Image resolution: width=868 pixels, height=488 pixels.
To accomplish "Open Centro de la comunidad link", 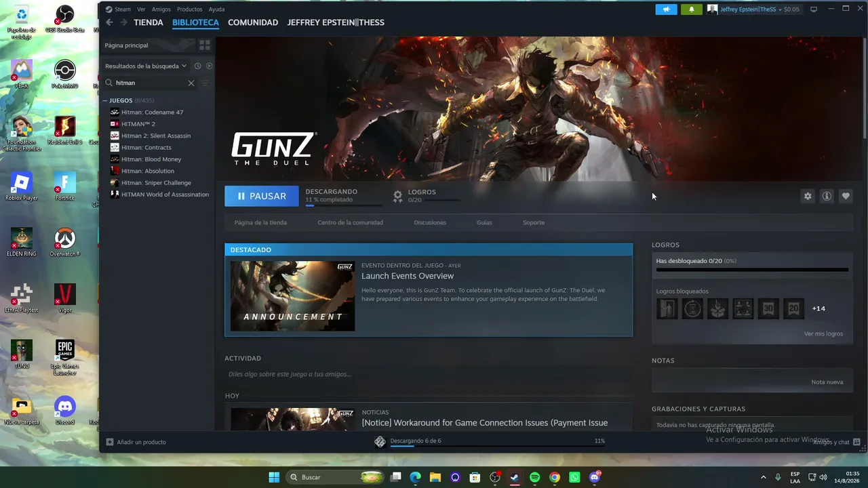I will pyautogui.click(x=350, y=222).
